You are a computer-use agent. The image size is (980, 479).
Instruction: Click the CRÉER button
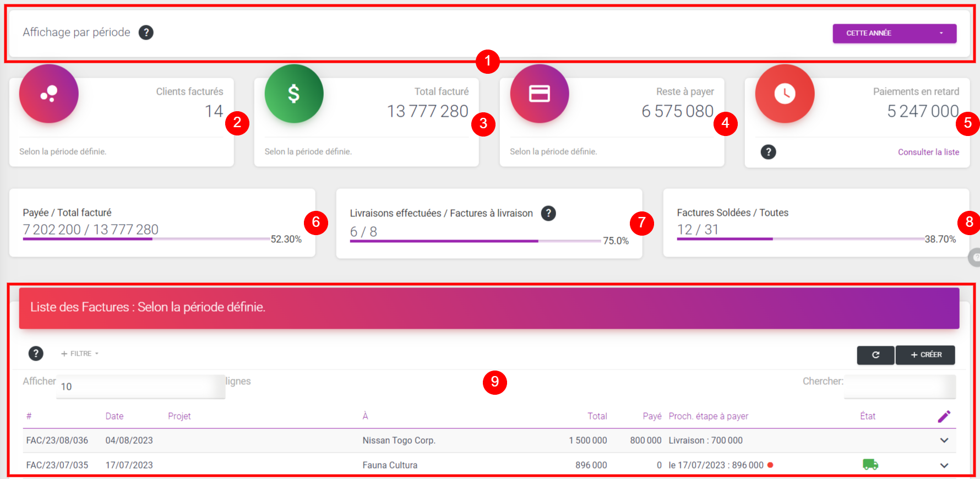coord(925,355)
